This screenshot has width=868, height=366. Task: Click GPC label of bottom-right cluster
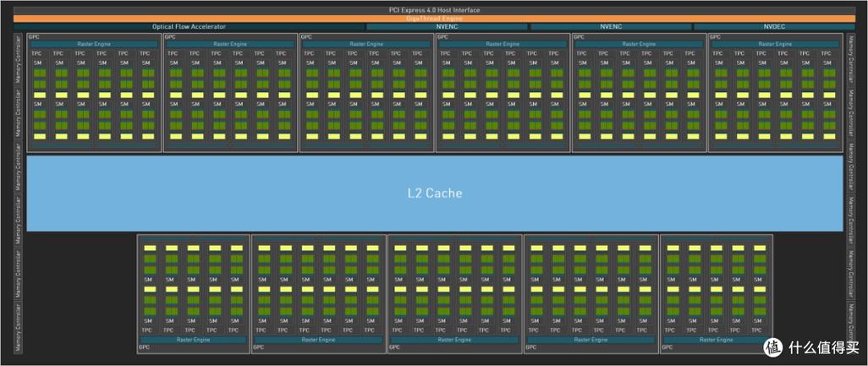coord(667,347)
